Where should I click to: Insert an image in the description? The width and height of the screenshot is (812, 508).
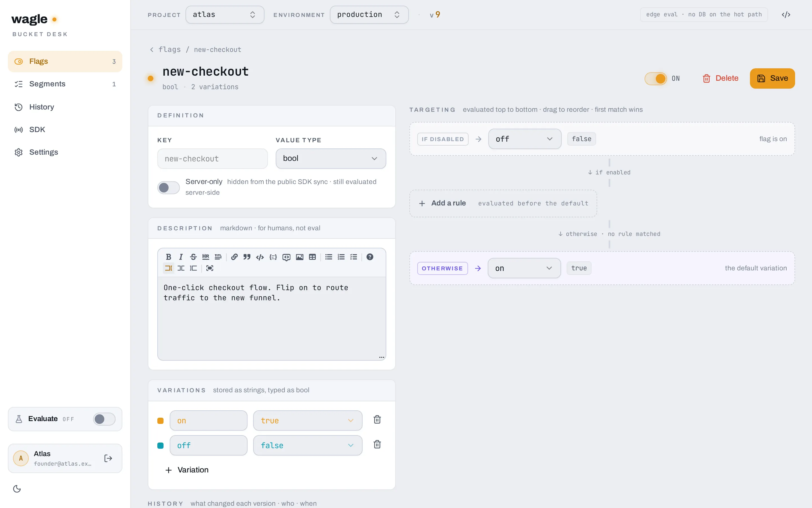coord(300,257)
